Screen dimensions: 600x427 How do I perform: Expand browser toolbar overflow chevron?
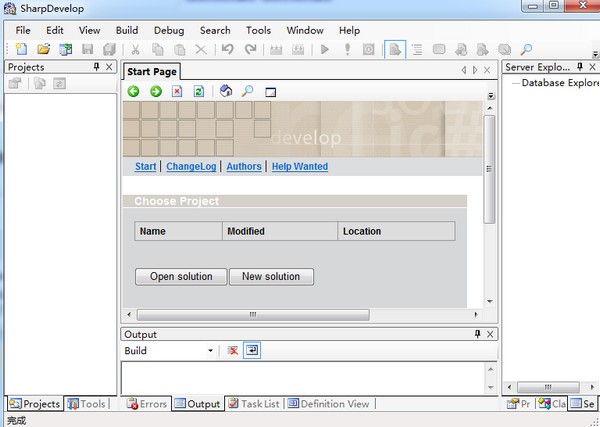point(491,96)
